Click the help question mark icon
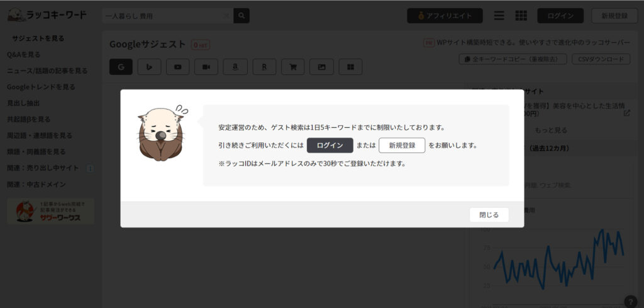The width and height of the screenshot is (644, 308). (x=630, y=301)
